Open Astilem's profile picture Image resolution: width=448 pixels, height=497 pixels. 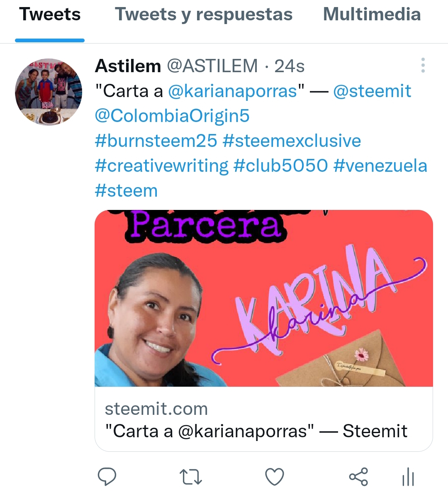(x=49, y=92)
